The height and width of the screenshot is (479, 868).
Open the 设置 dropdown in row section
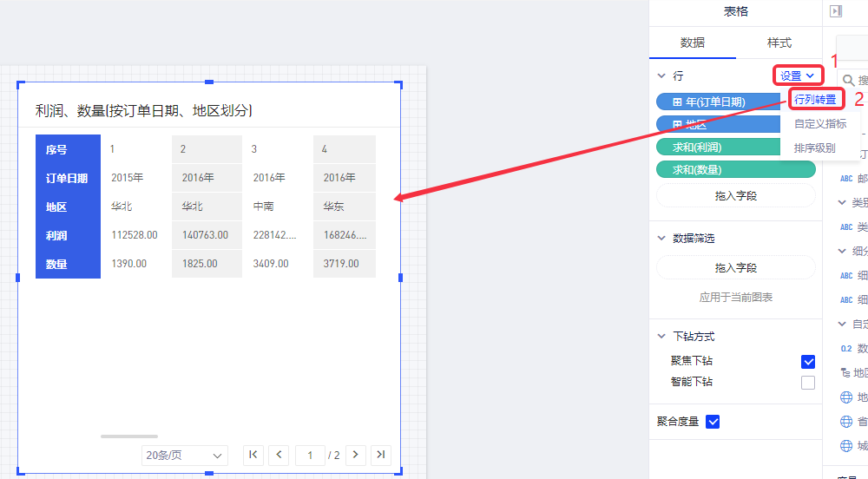[x=797, y=76]
